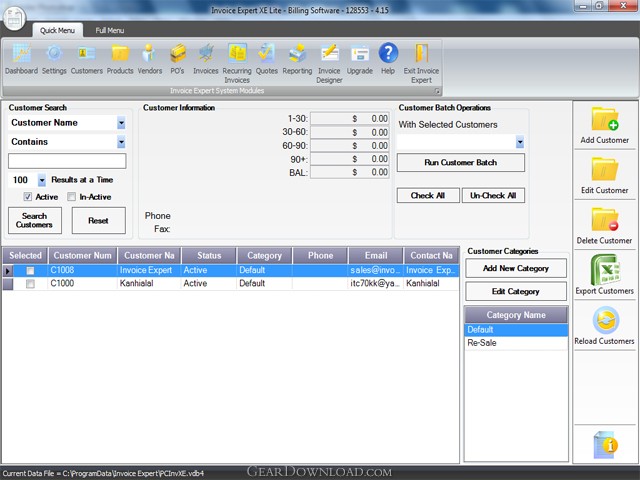The height and width of the screenshot is (480, 640).
Task: Click the Delete Customer folder icon
Action: click(605, 219)
